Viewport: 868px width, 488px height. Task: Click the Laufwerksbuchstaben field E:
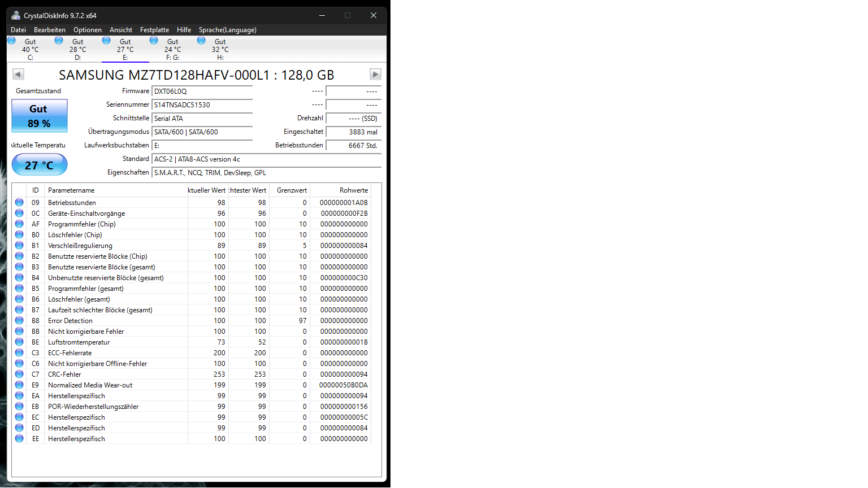pos(202,146)
